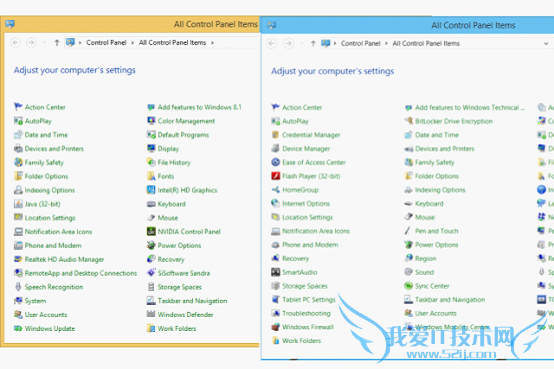Click NVIDIA Control Panel icon
554x369 pixels.
151,232
